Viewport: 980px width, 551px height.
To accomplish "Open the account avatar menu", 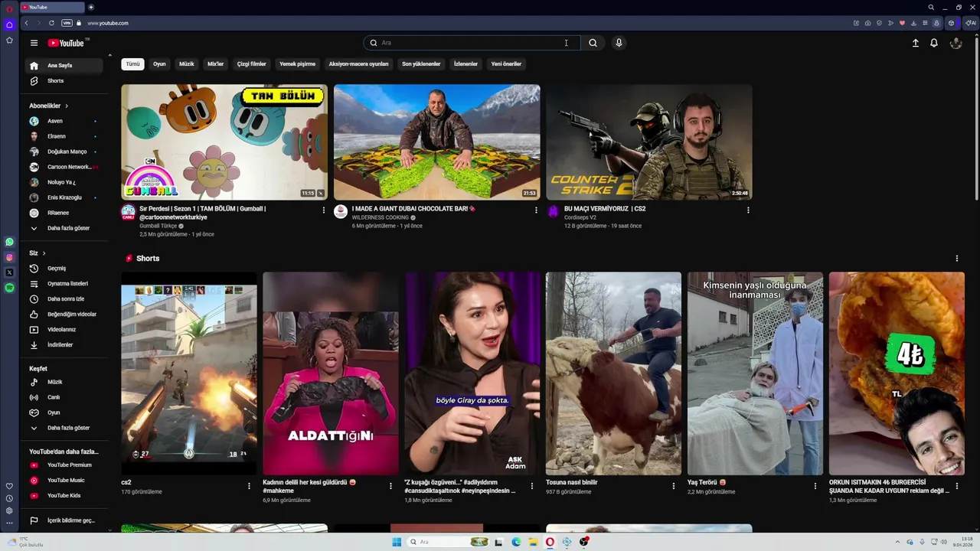I will pos(955,43).
